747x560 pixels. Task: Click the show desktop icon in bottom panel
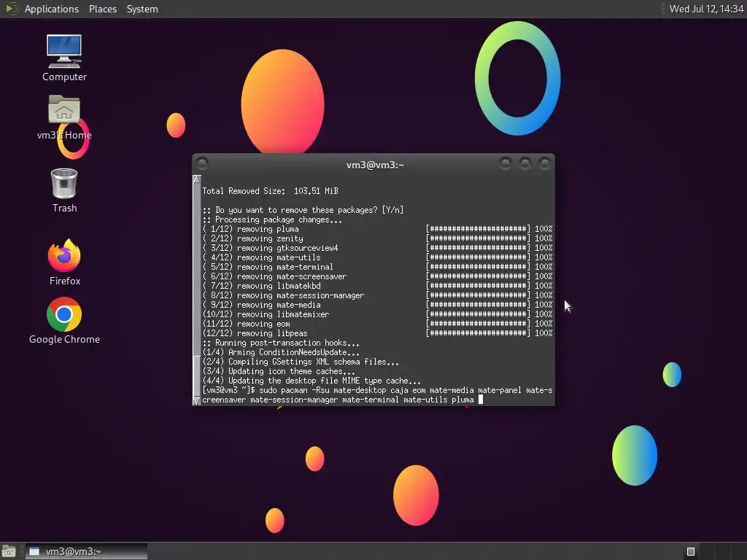9,551
